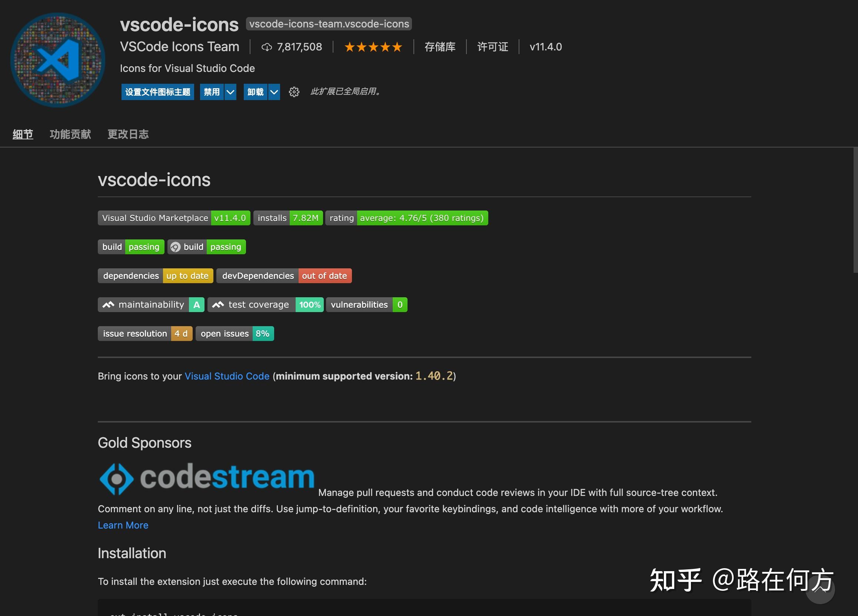This screenshot has height=616, width=858.
Task: Click the devDependencies out of date badge
Action: coord(284,275)
